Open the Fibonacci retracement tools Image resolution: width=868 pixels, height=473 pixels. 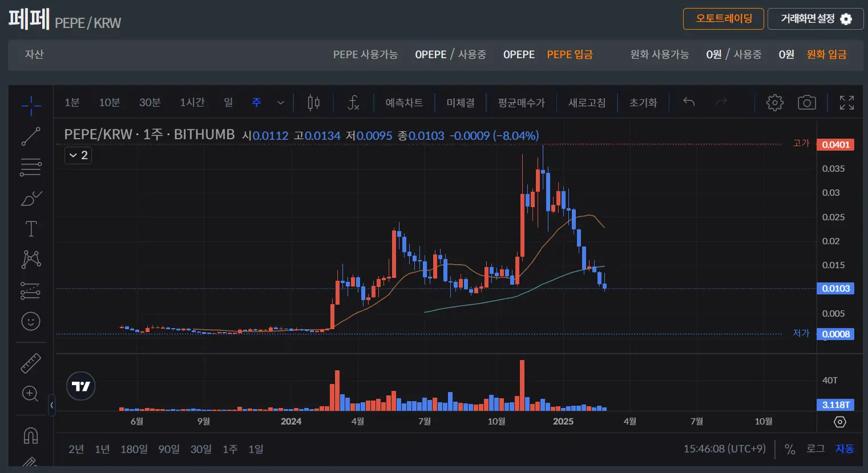pyautogui.click(x=31, y=167)
